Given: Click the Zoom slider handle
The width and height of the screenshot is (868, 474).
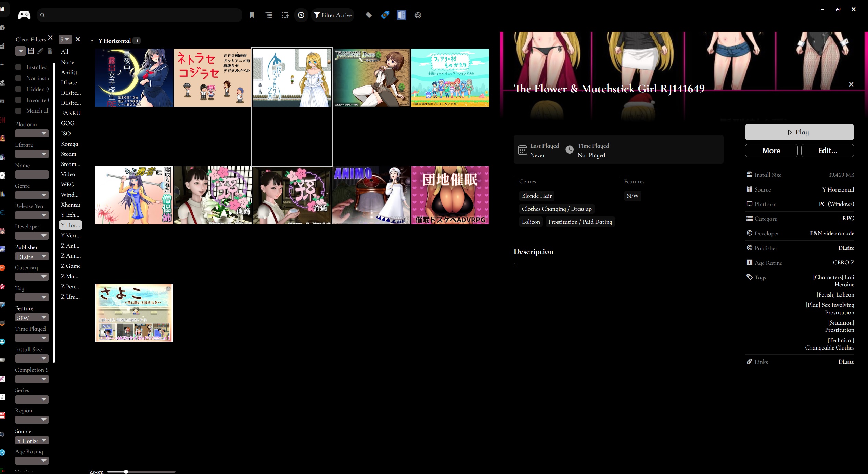Looking at the screenshot, I should tap(126, 472).
